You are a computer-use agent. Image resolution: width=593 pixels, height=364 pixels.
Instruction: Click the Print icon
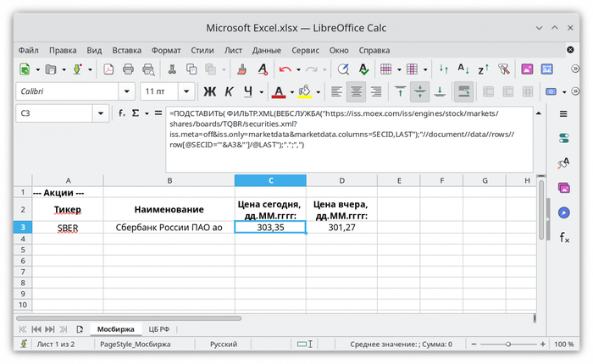tap(128, 69)
